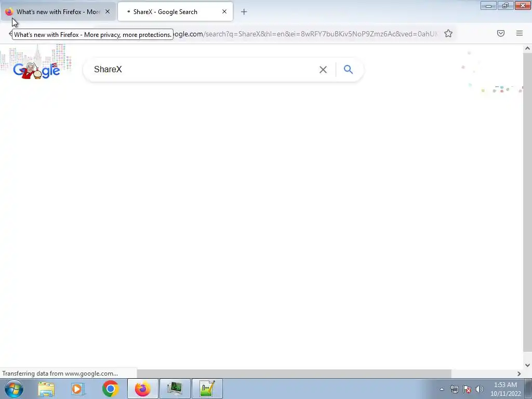Select Firefox taskbar button

pos(142,389)
